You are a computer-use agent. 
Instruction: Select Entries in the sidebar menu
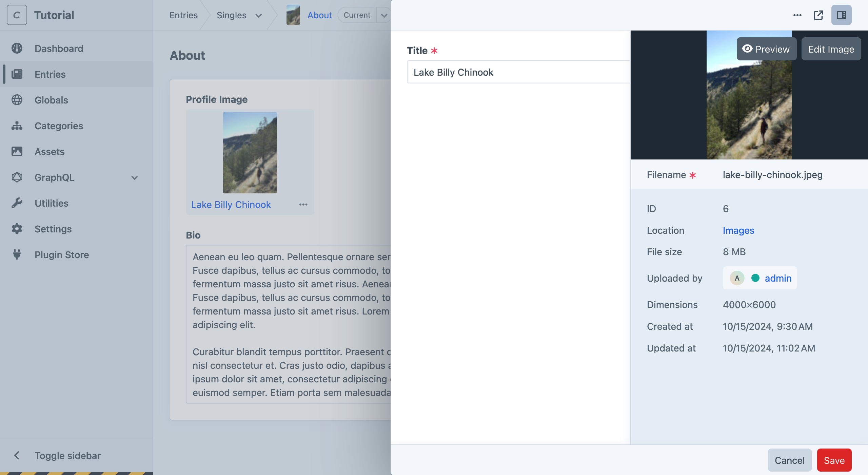[x=50, y=74]
